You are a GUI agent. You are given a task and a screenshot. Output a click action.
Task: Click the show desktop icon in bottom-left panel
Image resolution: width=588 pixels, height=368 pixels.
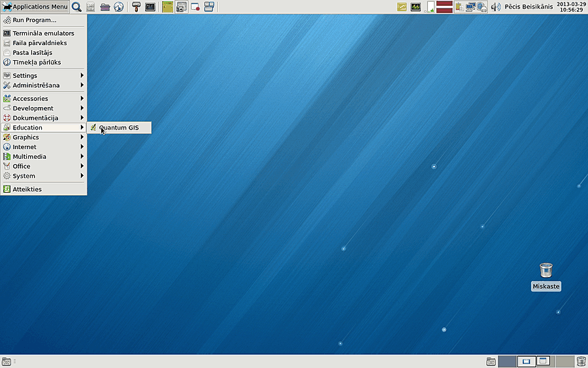pyautogui.click(x=6, y=361)
